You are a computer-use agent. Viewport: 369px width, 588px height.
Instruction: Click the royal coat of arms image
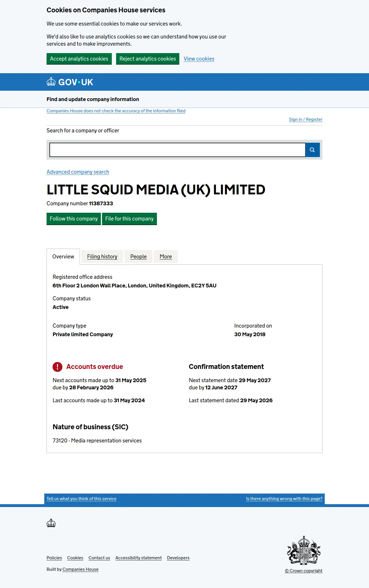click(x=304, y=550)
